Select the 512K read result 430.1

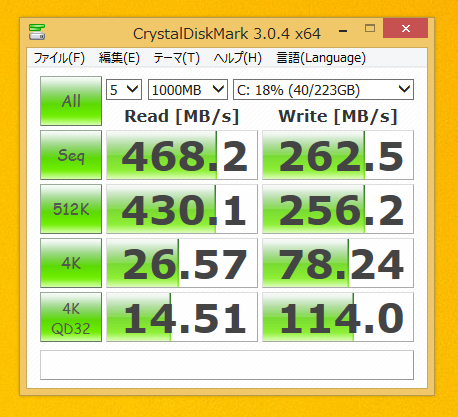pyautogui.click(x=182, y=209)
